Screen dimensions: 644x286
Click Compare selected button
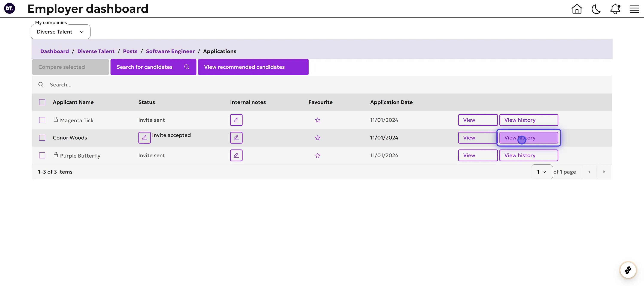(x=70, y=67)
